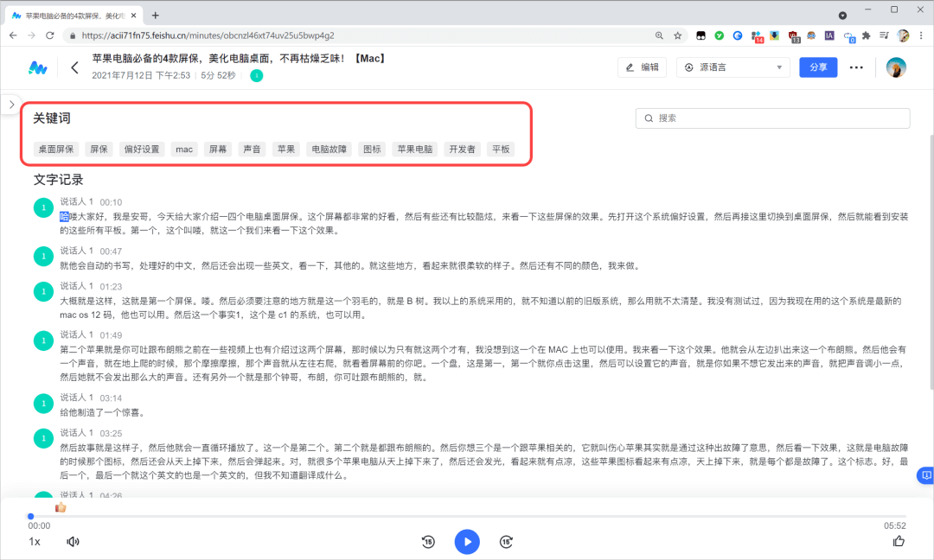Image resolution: width=934 pixels, height=560 pixels.
Task: Click speaker avatar beside 03:25 entry
Action: 43,439
